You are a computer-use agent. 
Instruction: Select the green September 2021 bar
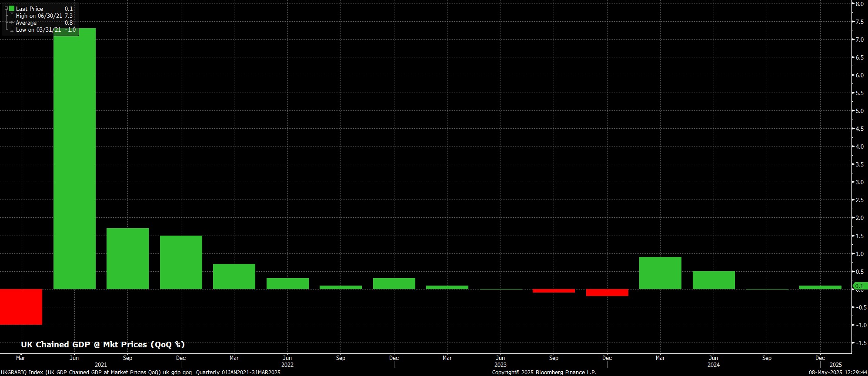tap(127, 259)
